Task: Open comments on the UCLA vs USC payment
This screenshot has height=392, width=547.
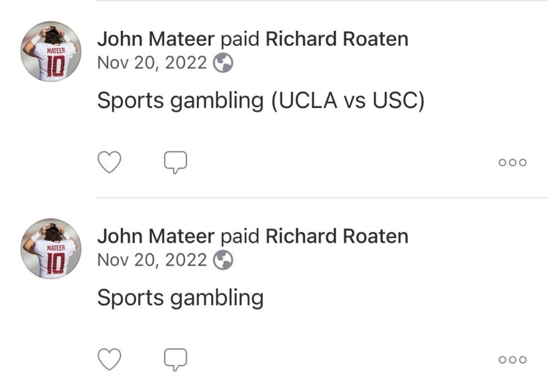Action: (176, 162)
